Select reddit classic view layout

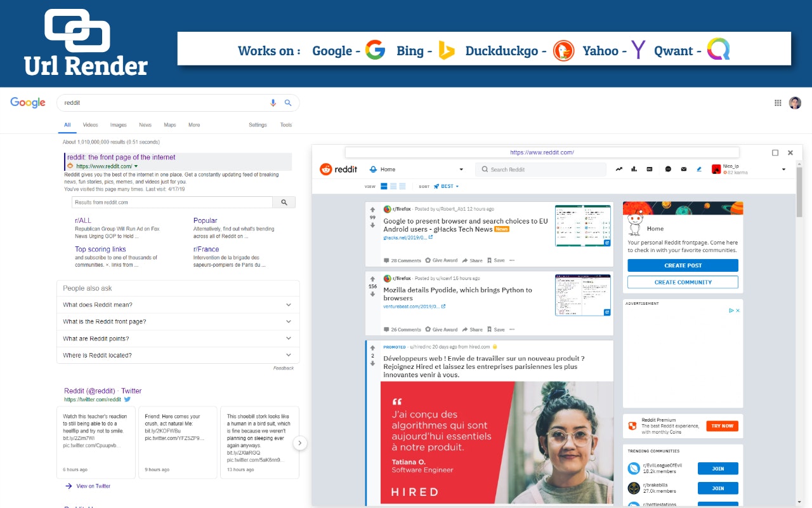[393, 187]
